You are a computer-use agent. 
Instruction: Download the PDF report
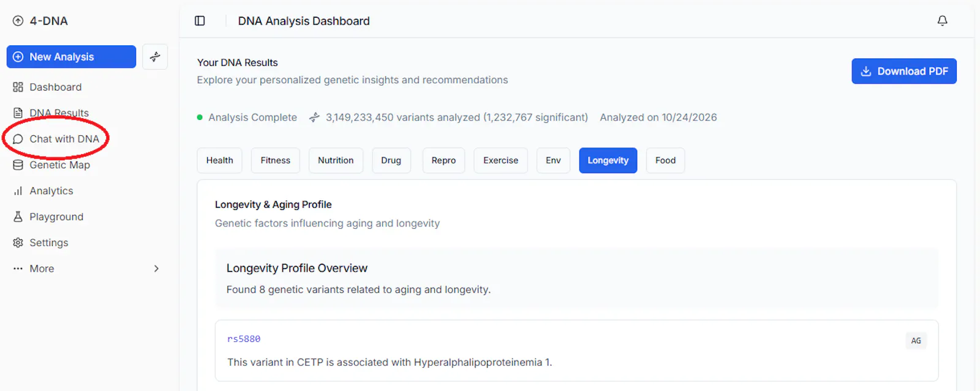904,71
